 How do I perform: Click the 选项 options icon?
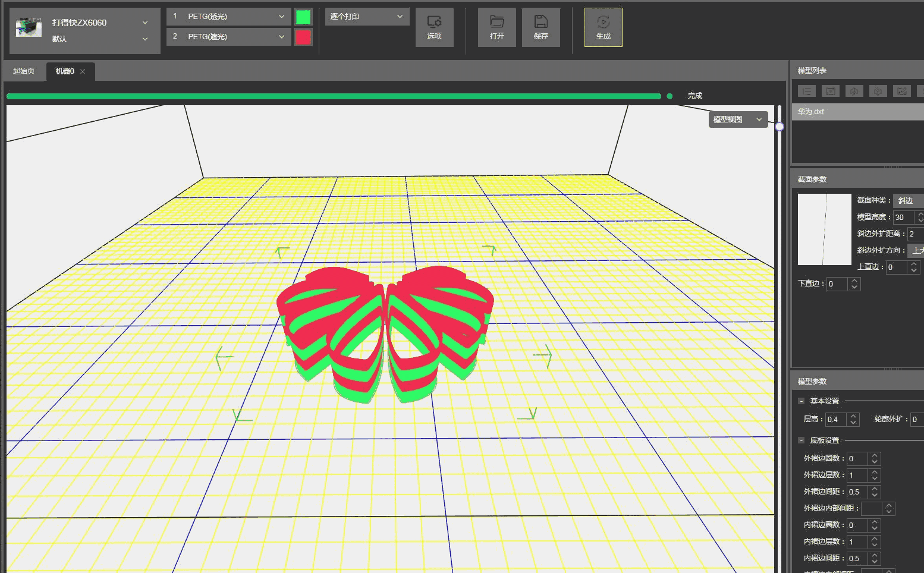[x=434, y=27]
